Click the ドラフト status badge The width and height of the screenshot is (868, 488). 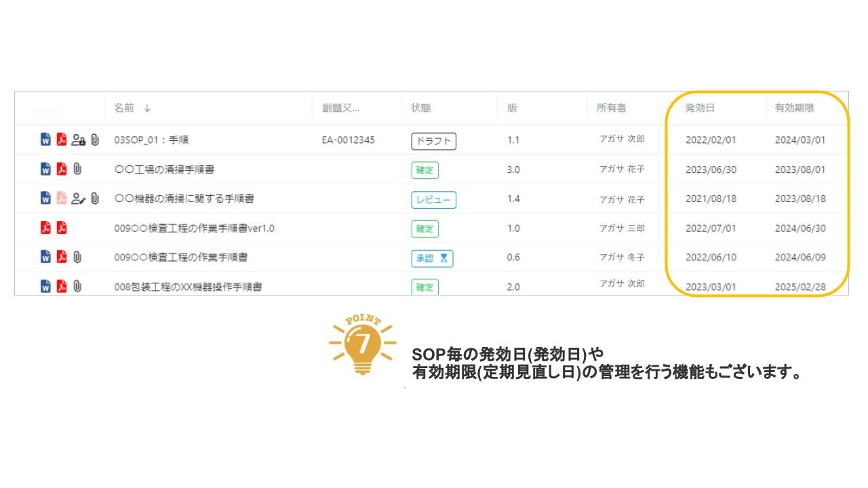(433, 141)
